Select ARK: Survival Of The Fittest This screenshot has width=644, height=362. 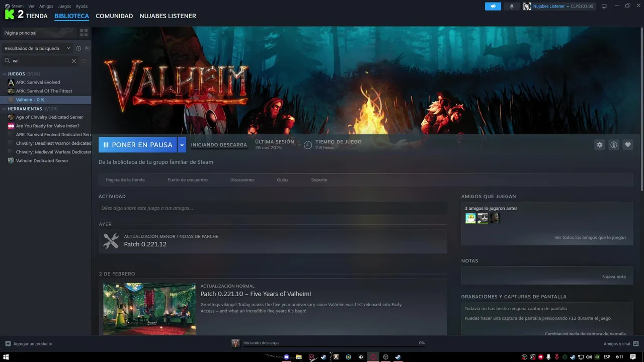[45, 91]
